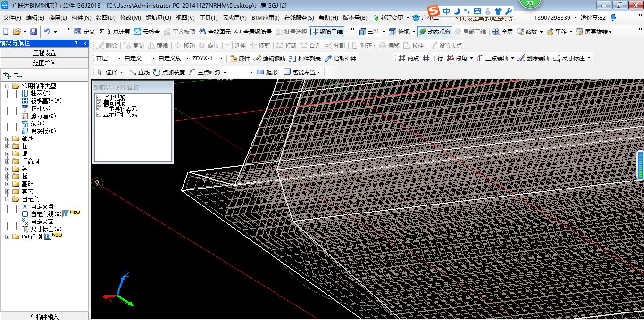Click the 工程设置 button
Viewport: 644px width, 320px height.
[x=44, y=53]
